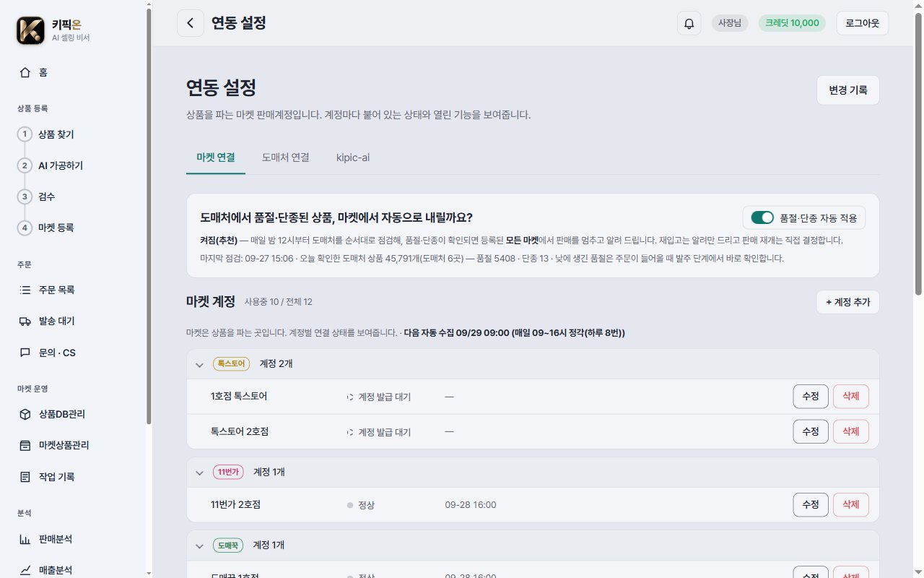Collapse the 톡스토어 account group
This screenshot has width=924, height=578.
[199, 365]
